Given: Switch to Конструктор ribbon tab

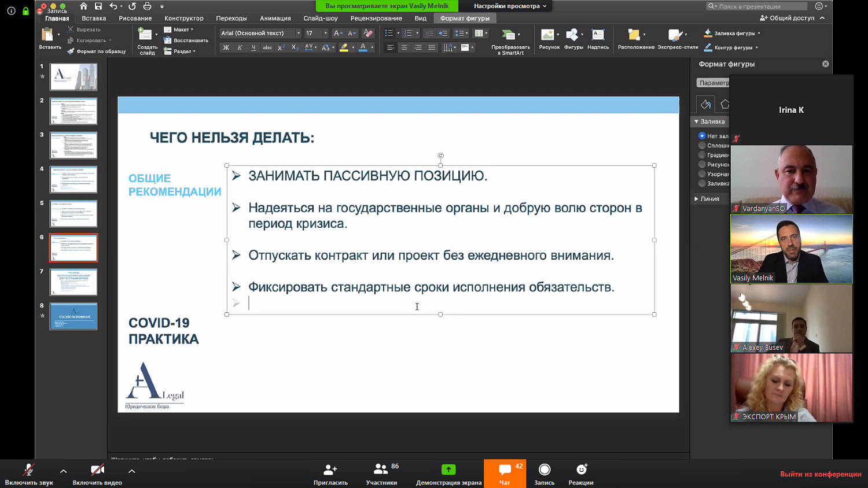Looking at the screenshot, I should click(x=184, y=19).
